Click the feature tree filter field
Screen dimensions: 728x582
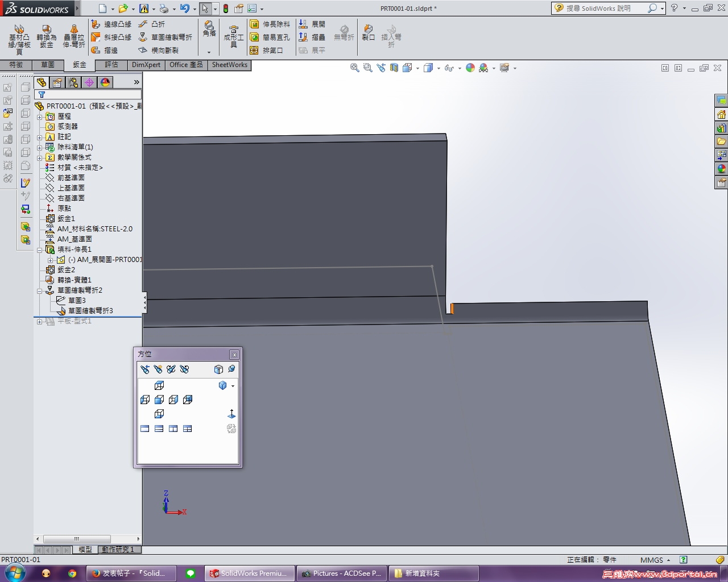click(88, 94)
